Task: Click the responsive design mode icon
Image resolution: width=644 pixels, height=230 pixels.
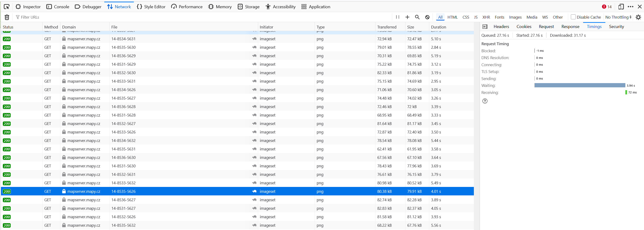Action: 621,7
